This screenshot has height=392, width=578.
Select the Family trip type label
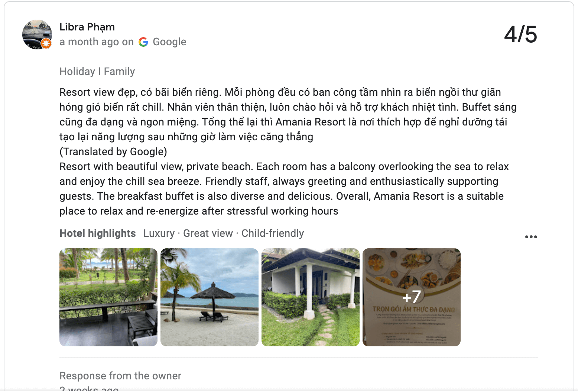click(x=120, y=71)
